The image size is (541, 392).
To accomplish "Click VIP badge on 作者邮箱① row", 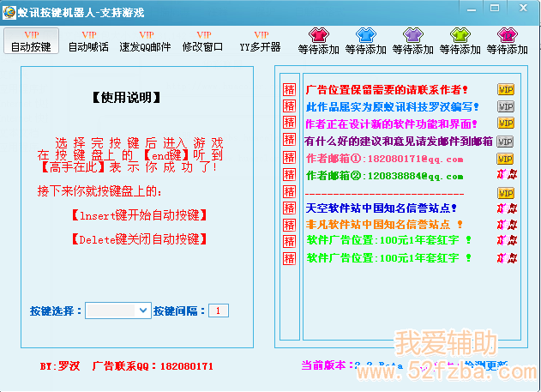I will (506, 159).
